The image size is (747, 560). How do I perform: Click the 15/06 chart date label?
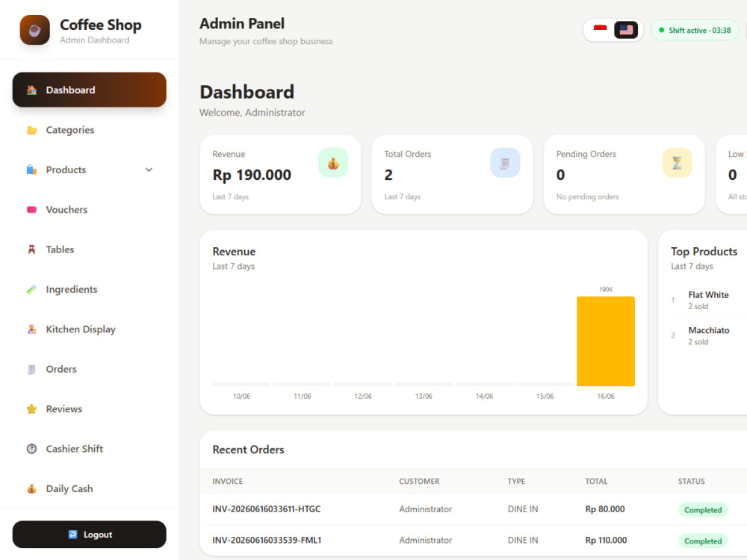[545, 396]
